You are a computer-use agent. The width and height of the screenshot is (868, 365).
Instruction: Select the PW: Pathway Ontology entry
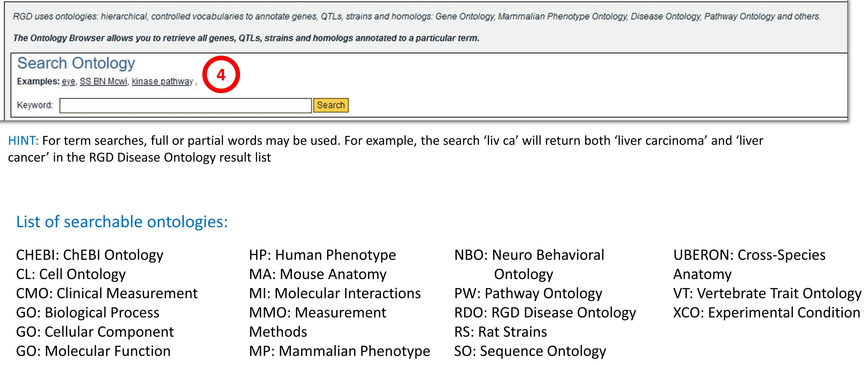pyautogui.click(x=528, y=294)
